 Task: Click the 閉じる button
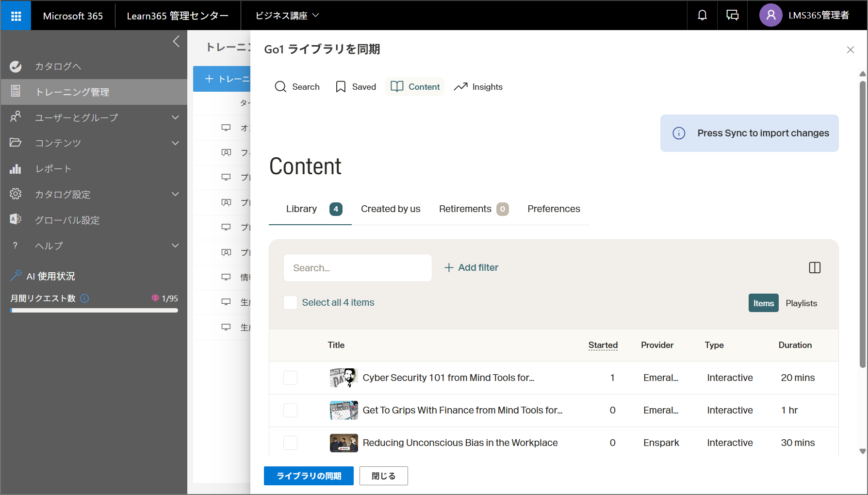383,476
